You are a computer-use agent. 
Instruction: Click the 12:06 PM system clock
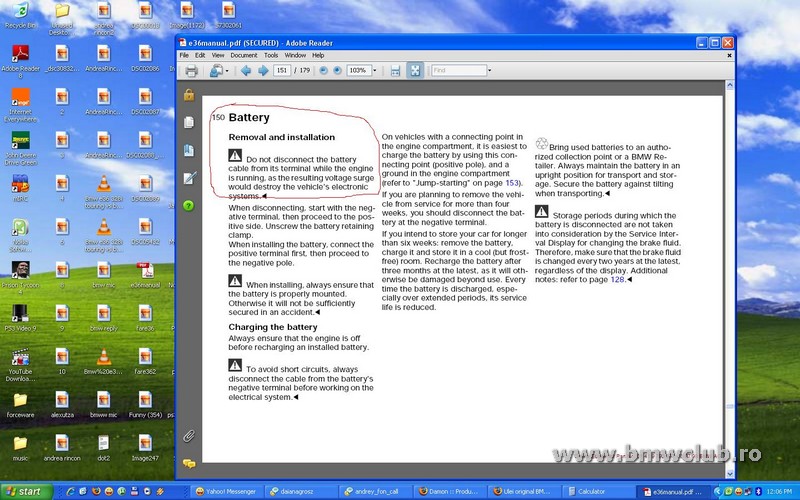pos(779,492)
